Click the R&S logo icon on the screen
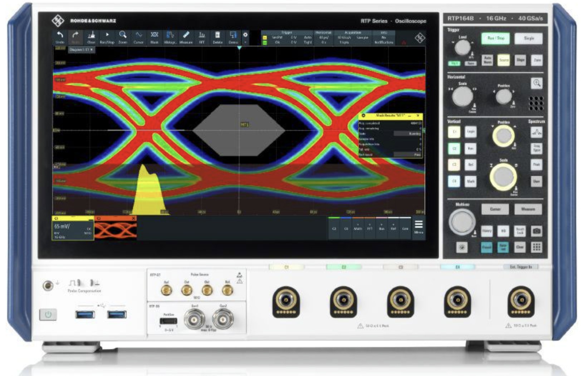The image size is (588, 376). click(420, 38)
